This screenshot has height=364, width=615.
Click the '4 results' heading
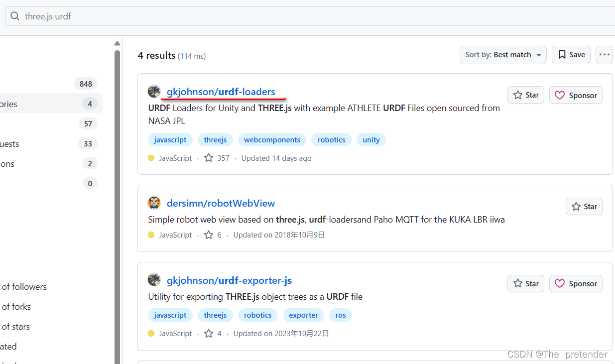coord(156,55)
